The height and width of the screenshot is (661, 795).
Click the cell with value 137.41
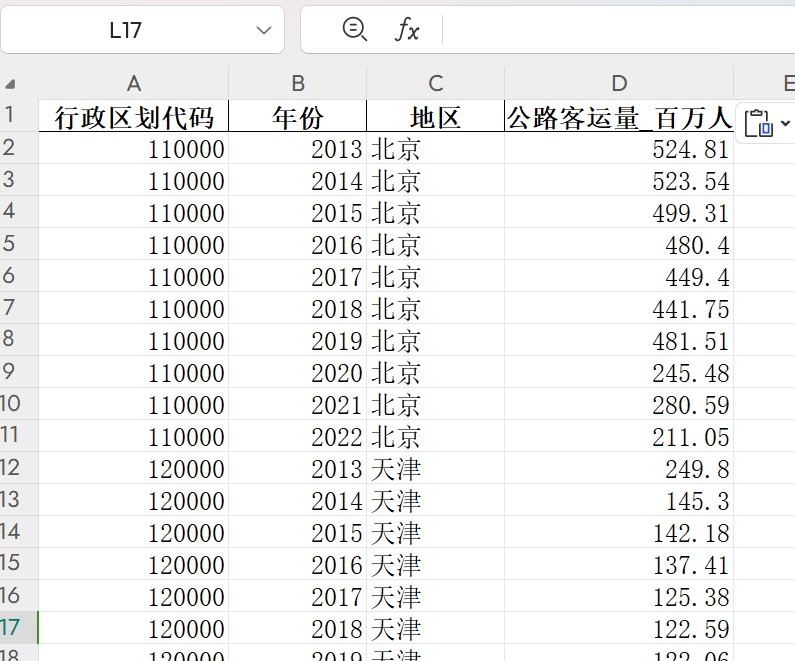point(619,564)
